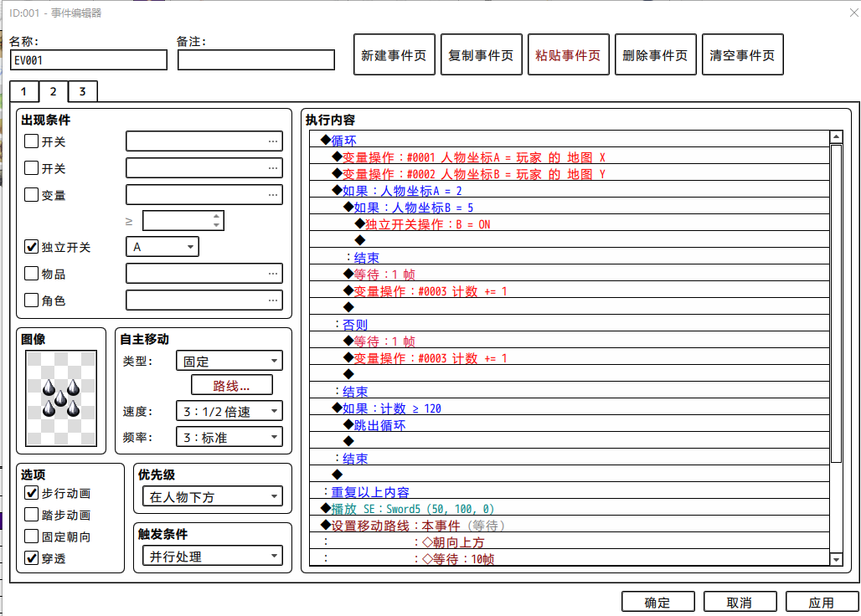Open the 路线... route button
861x616 pixels.
tap(232, 385)
